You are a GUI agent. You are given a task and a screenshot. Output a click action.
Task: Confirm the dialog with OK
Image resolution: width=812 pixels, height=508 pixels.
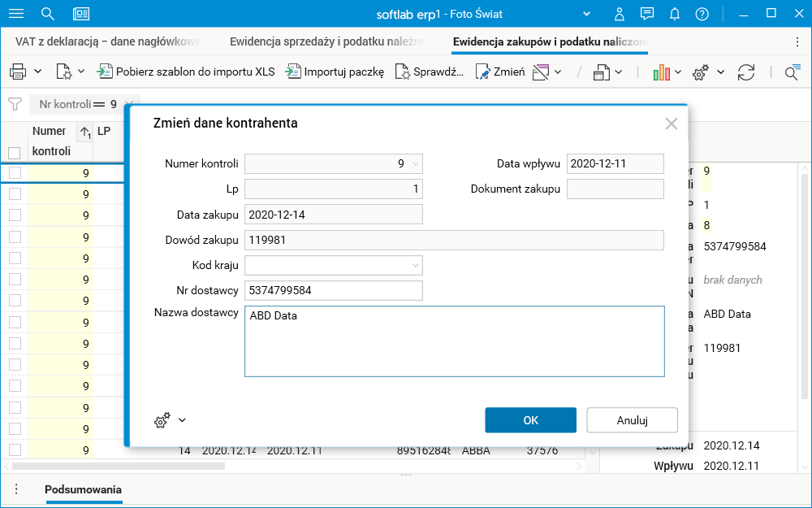click(x=530, y=420)
